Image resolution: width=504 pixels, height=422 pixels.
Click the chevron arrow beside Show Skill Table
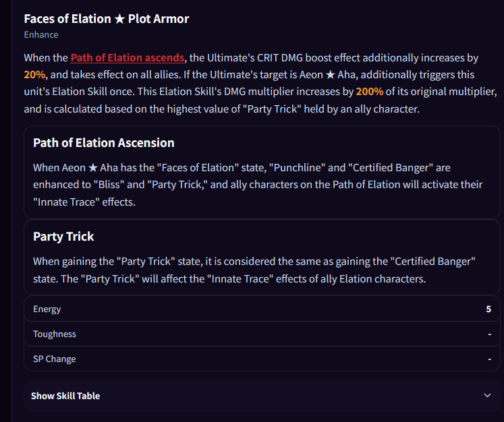coord(487,396)
